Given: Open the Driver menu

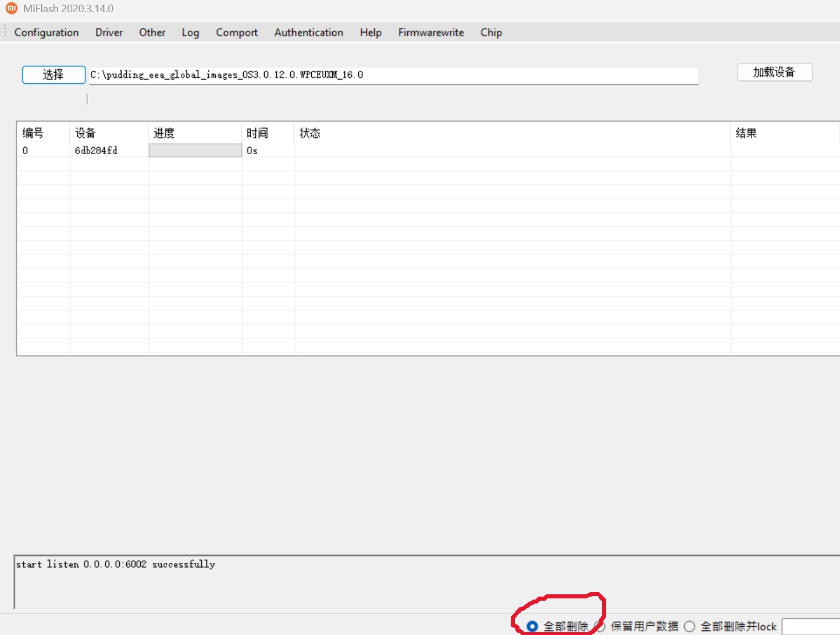Looking at the screenshot, I should point(109,33).
